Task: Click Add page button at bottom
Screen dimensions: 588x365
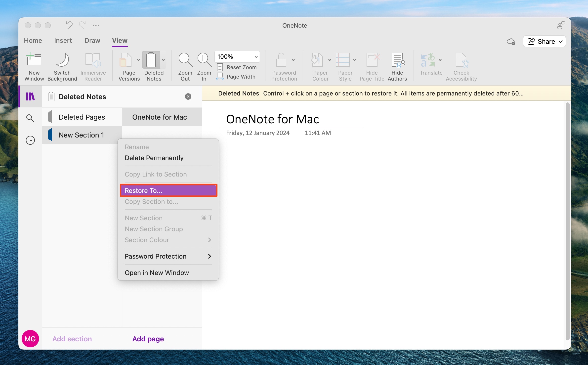Action: [x=148, y=338]
